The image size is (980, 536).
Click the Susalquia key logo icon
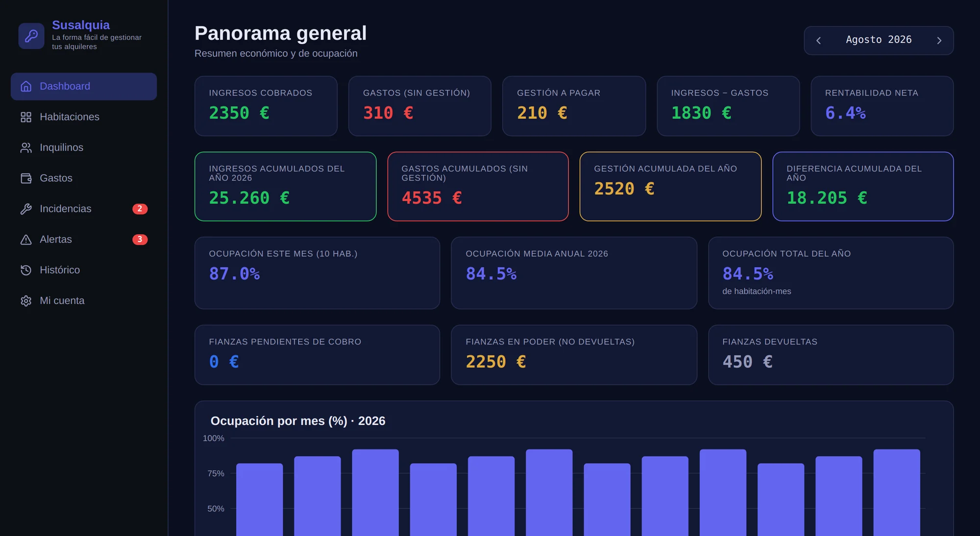(x=31, y=36)
